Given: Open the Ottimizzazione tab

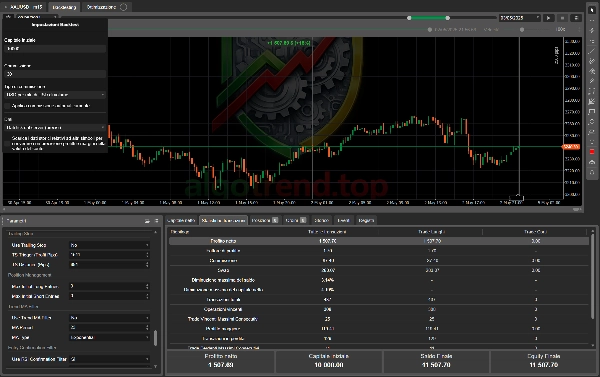Looking at the screenshot, I should point(107,7).
